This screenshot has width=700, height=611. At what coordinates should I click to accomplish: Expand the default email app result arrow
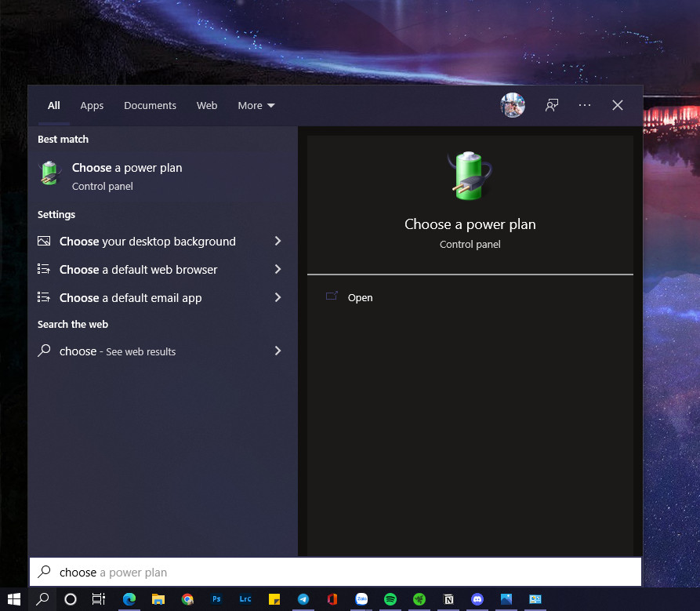pos(277,297)
